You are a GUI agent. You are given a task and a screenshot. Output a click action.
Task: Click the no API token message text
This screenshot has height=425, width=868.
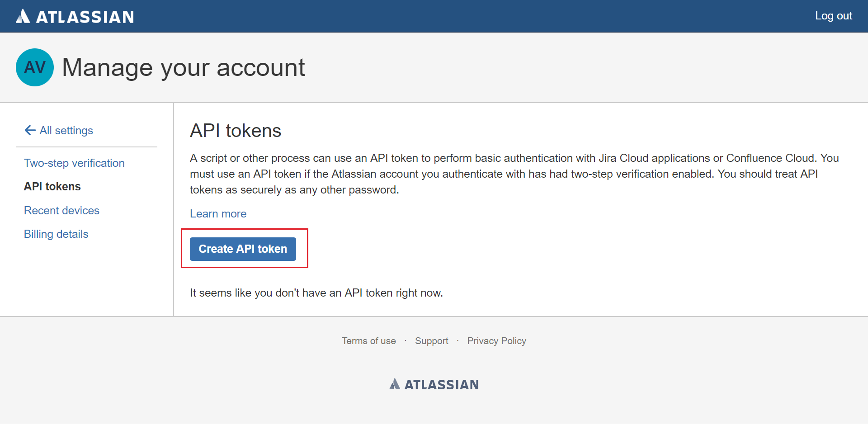point(316,293)
